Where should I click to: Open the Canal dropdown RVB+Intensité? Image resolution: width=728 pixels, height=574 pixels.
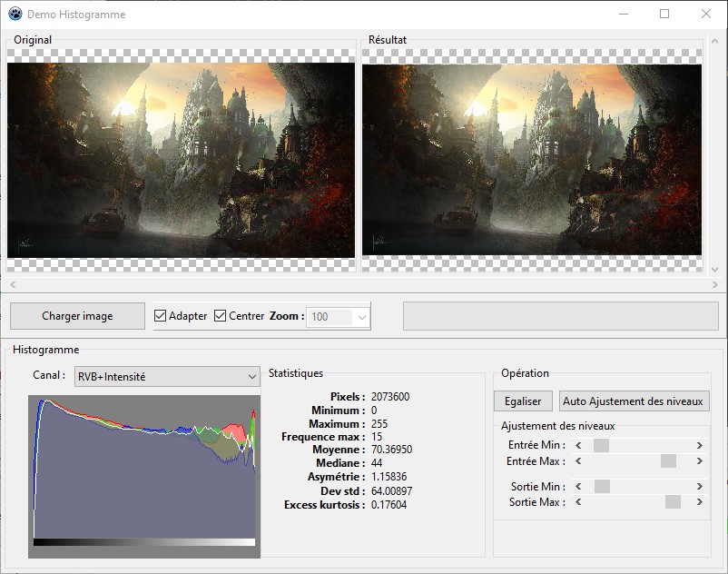pos(167,376)
